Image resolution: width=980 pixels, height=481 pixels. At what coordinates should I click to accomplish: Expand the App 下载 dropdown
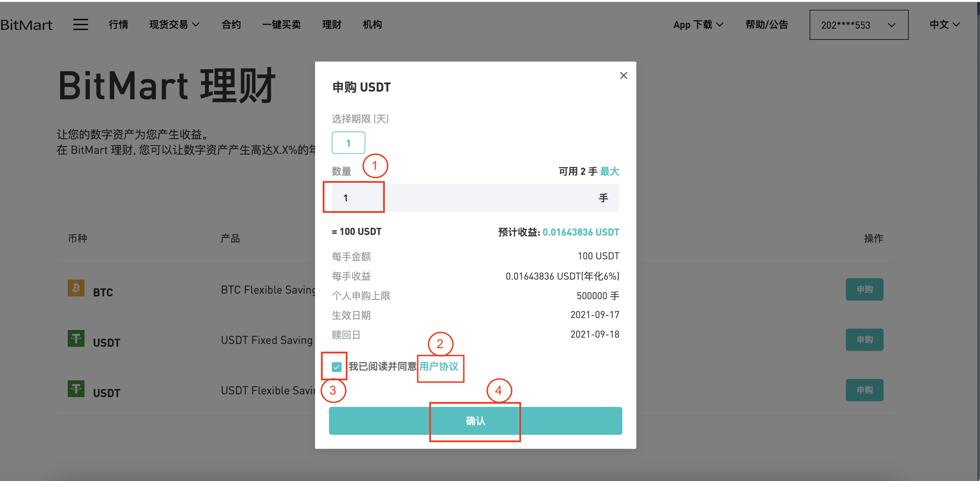pyautogui.click(x=698, y=25)
